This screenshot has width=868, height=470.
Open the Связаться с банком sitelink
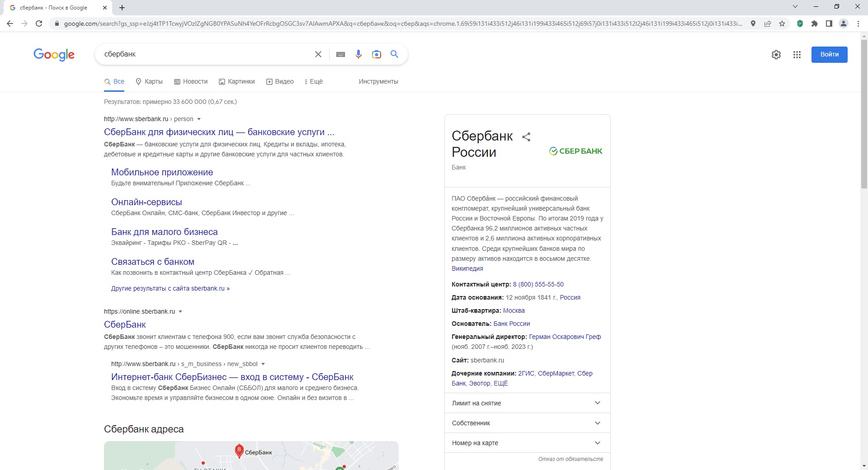pyautogui.click(x=153, y=262)
